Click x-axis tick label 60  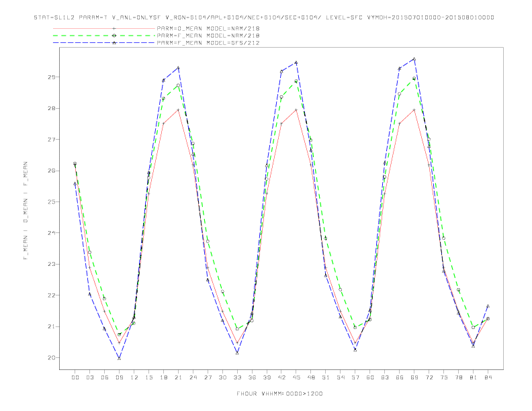[x=370, y=377]
